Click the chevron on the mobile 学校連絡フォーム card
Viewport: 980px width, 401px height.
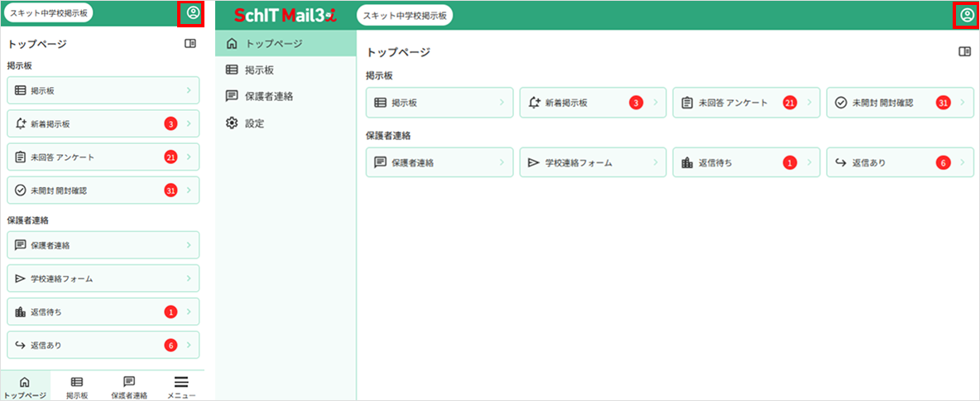pyautogui.click(x=189, y=278)
